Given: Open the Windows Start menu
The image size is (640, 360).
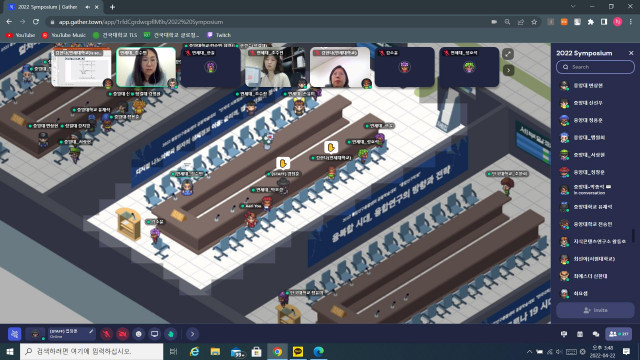Looking at the screenshot, I should pyautogui.click(x=10, y=351).
